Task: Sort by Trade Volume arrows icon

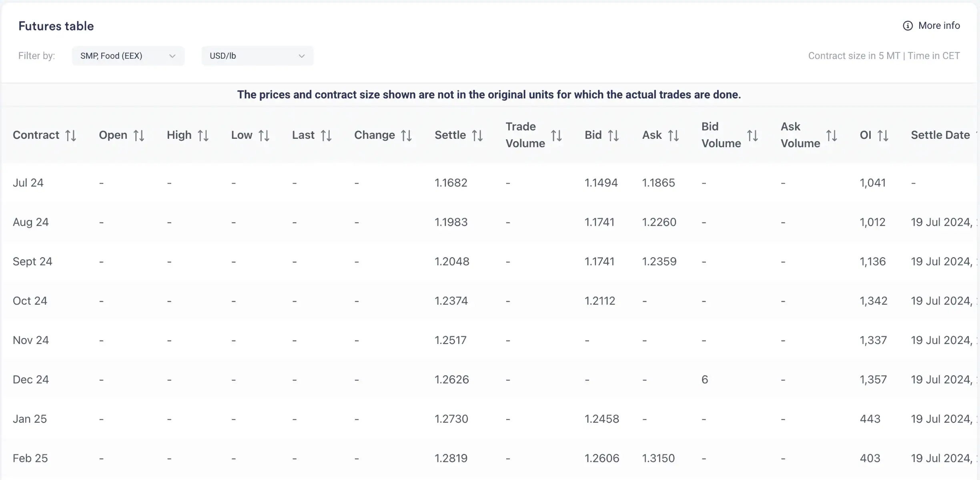Action: pyautogui.click(x=556, y=136)
